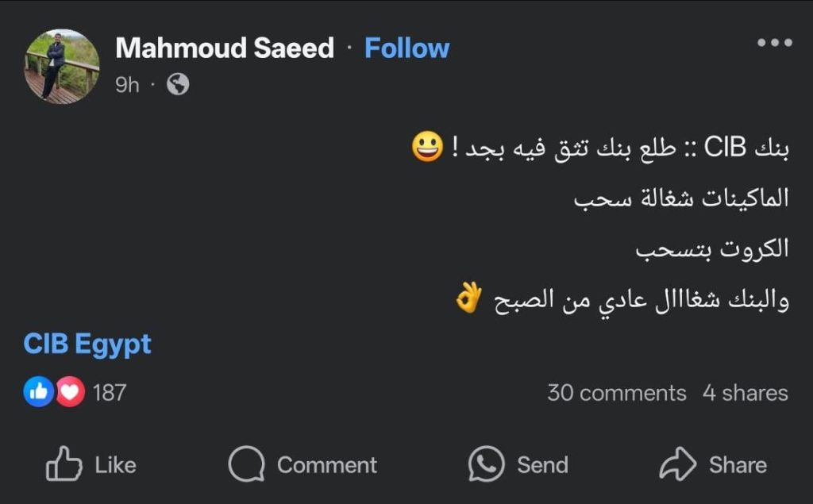Open the 187 reactions count

(110, 392)
